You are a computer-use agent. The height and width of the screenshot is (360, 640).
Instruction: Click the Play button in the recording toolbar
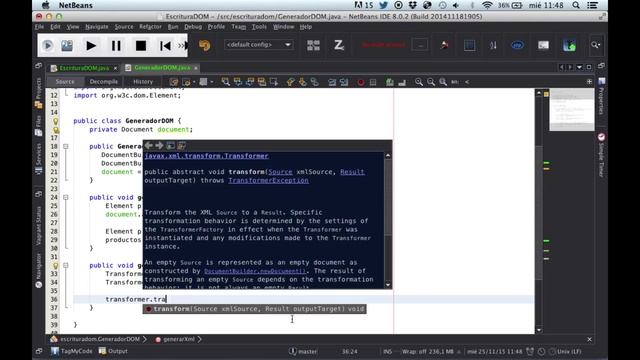(91, 46)
